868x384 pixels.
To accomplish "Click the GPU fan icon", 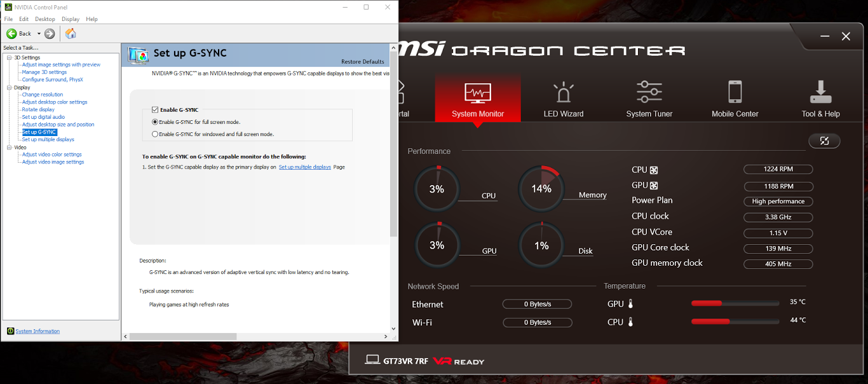I will click(654, 186).
